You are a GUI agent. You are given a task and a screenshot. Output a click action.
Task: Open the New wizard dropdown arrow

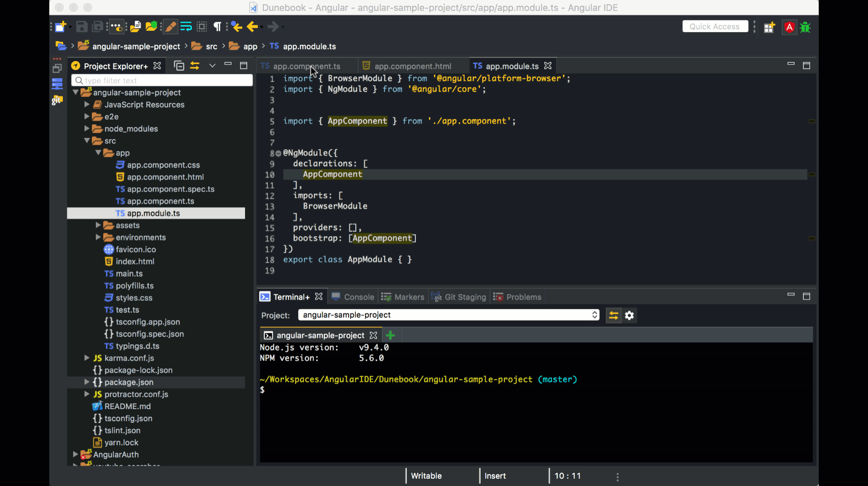tap(70, 27)
